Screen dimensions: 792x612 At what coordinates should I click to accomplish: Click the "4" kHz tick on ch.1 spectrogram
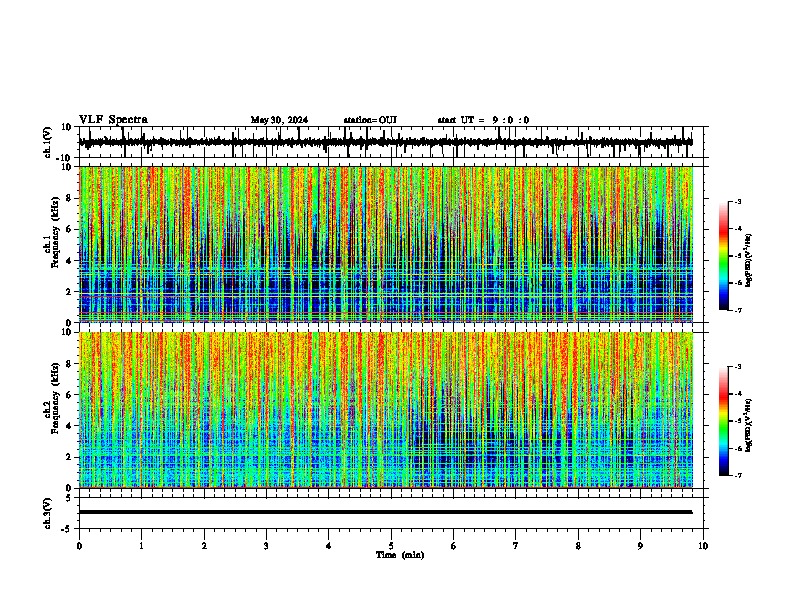point(69,261)
